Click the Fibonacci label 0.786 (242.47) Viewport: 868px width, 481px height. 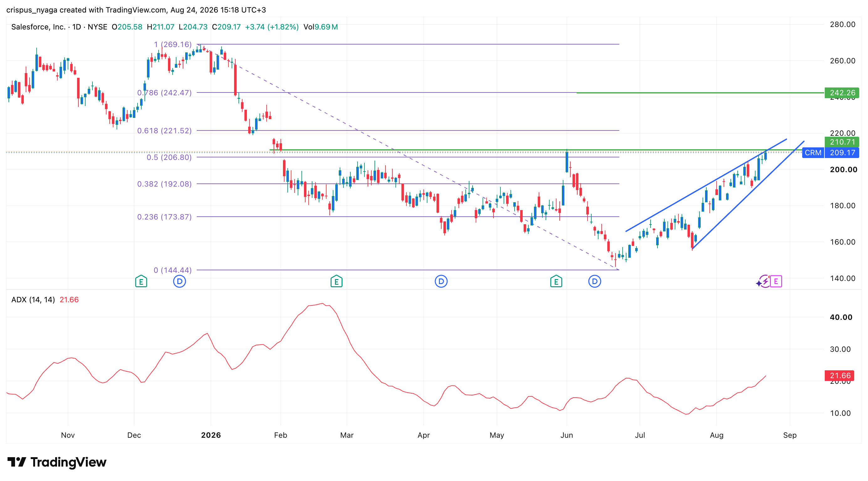(x=165, y=93)
